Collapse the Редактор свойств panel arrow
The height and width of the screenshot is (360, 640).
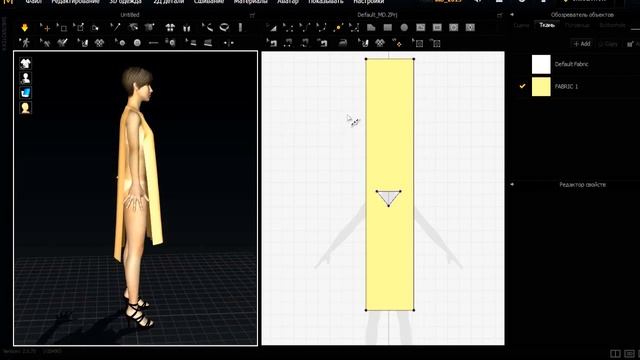(512, 184)
